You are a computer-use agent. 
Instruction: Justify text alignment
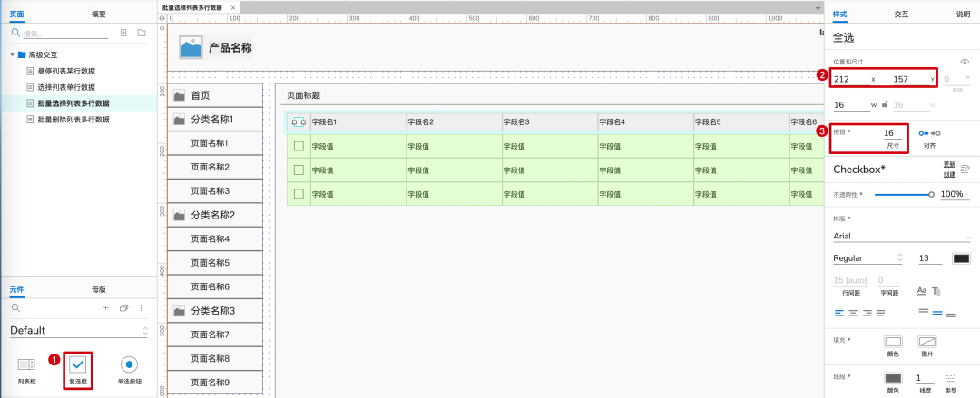(x=880, y=313)
